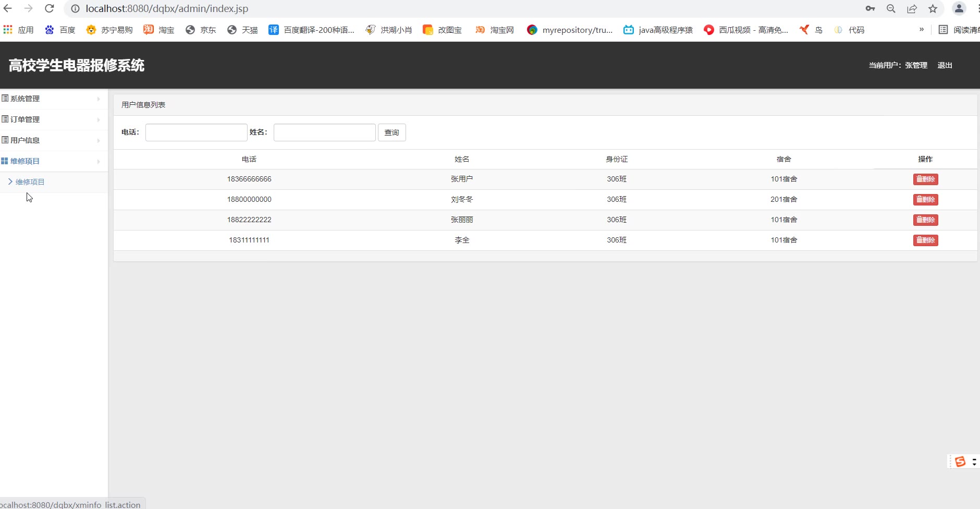Screen dimensions: 980x509
Task: Select phone number 18366666666
Action: point(249,179)
